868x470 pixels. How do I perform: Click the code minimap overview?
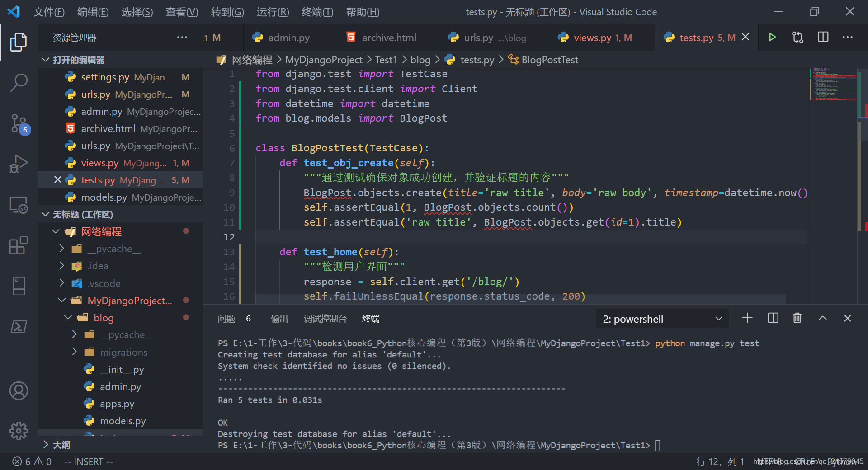pyautogui.click(x=833, y=84)
